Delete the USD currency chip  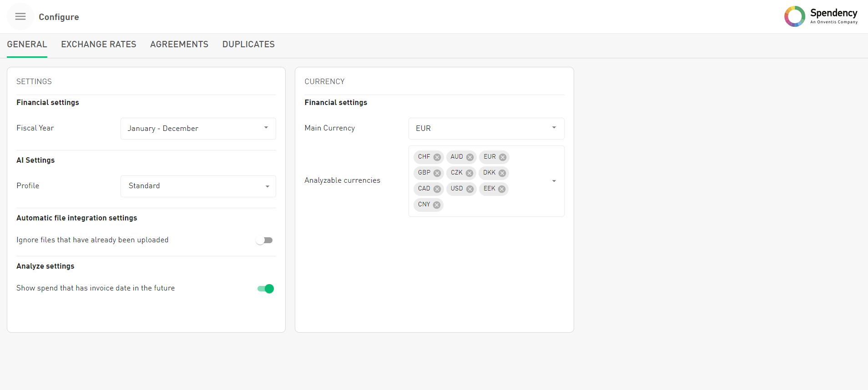tap(469, 189)
